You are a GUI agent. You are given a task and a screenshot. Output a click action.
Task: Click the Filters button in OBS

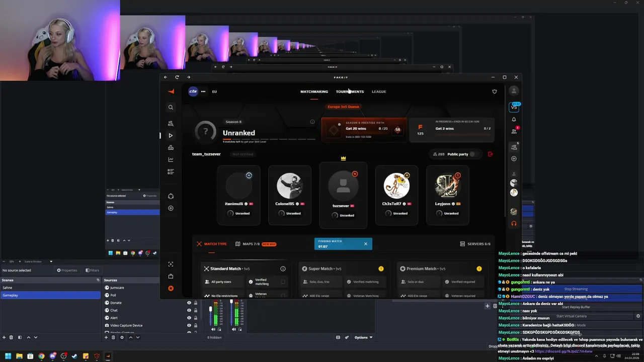tap(92, 270)
